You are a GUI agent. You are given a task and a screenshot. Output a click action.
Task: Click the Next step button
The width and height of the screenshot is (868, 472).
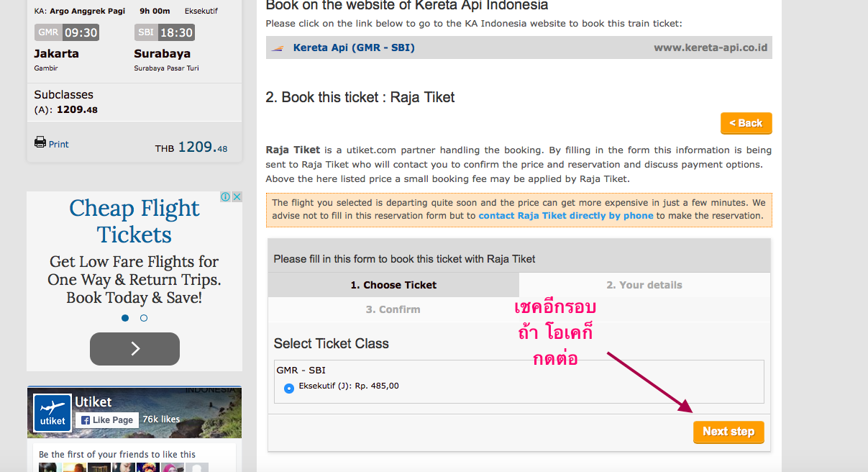728,432
